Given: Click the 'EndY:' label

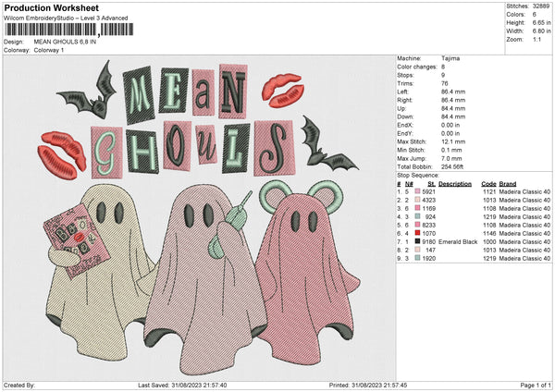Looking at the screenshot, I should (405, 133).
